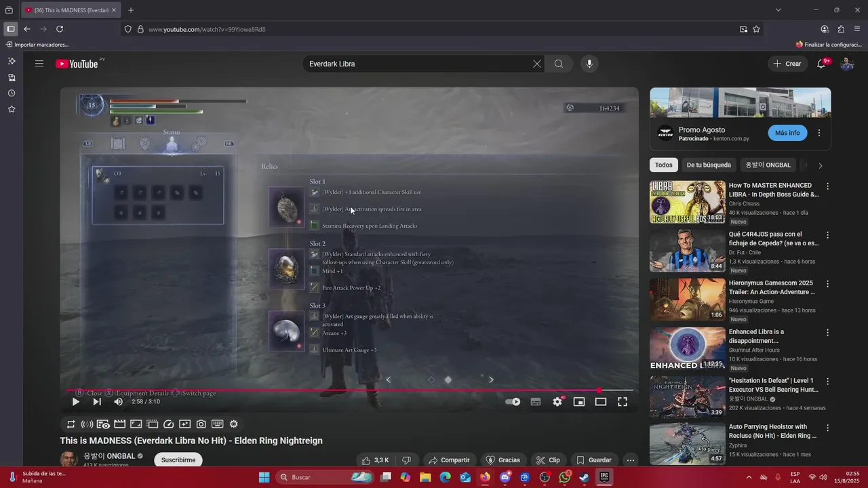Open a new browser tab
Viewport: 868px width, 488px height.
point(131,10)
